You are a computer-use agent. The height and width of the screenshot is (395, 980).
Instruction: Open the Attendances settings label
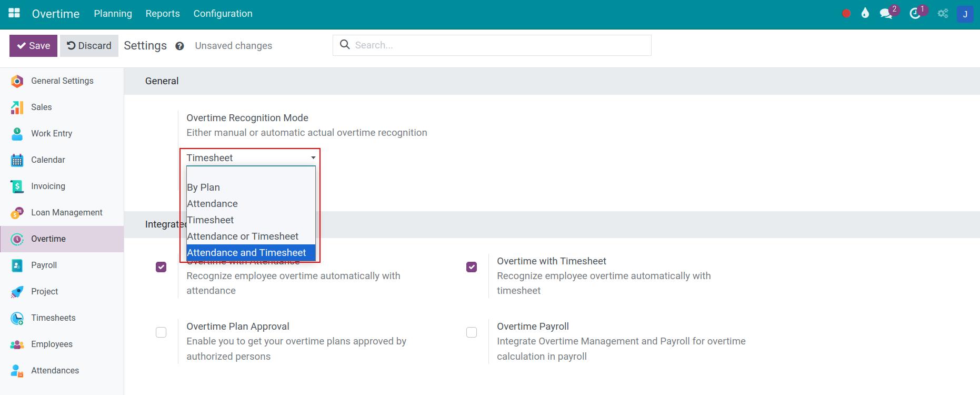55,371
